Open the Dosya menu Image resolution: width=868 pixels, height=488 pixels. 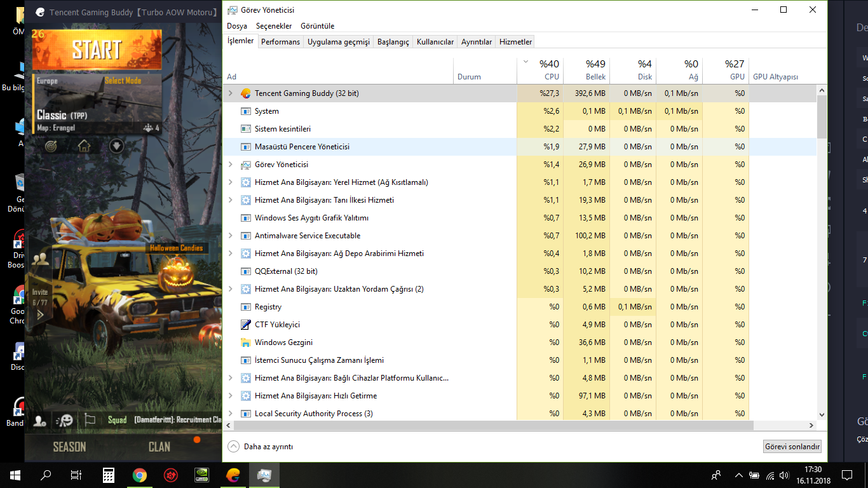237,26
